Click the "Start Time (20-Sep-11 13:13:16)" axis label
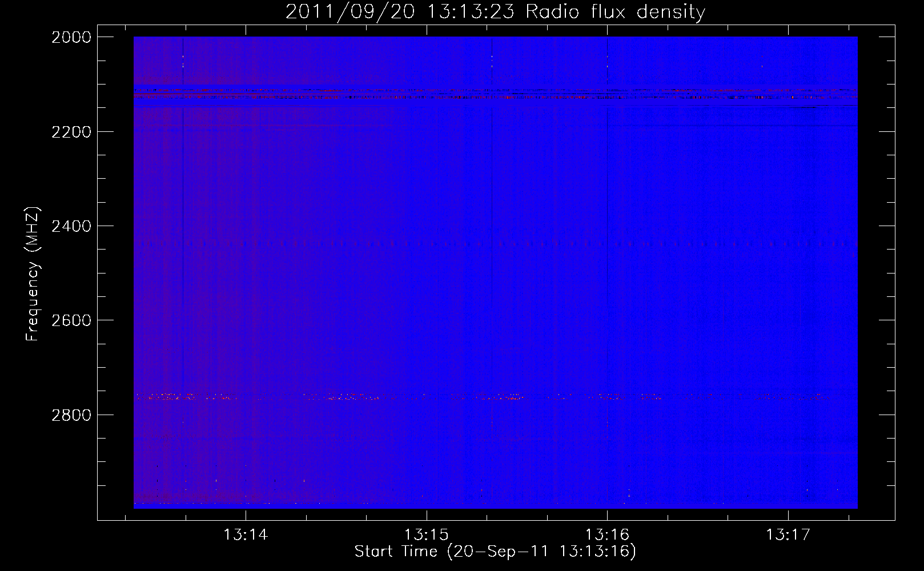 (x=495, y=552)
